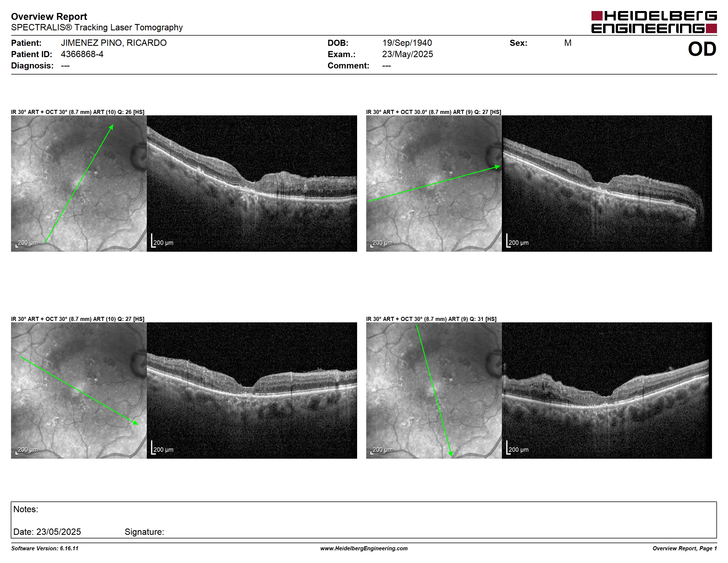Click the Comment label
This screenshot has height=563, width=728.
click(x=348, y=65)
